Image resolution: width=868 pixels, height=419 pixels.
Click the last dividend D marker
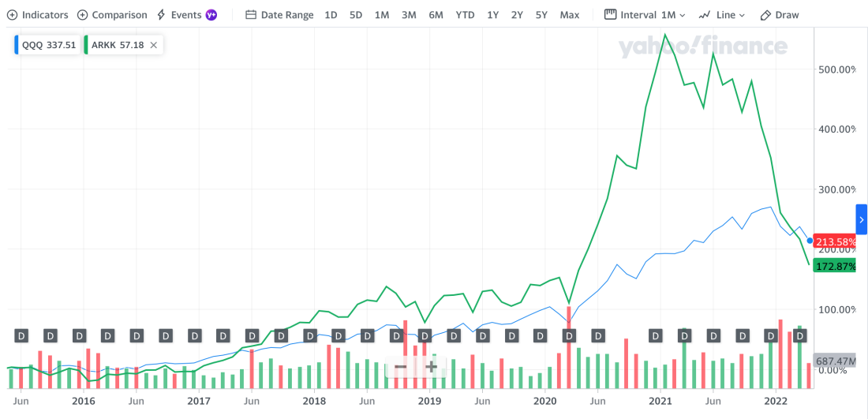pos(799,335)
